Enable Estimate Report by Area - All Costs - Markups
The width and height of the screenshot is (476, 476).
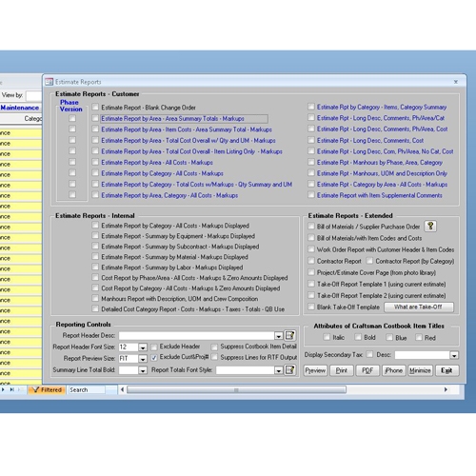coord(95,162)
